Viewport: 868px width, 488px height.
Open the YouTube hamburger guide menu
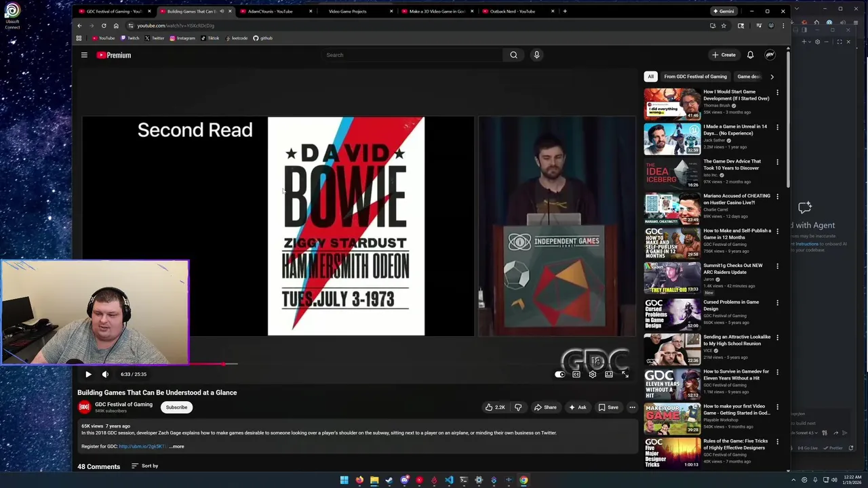point(84,55)
